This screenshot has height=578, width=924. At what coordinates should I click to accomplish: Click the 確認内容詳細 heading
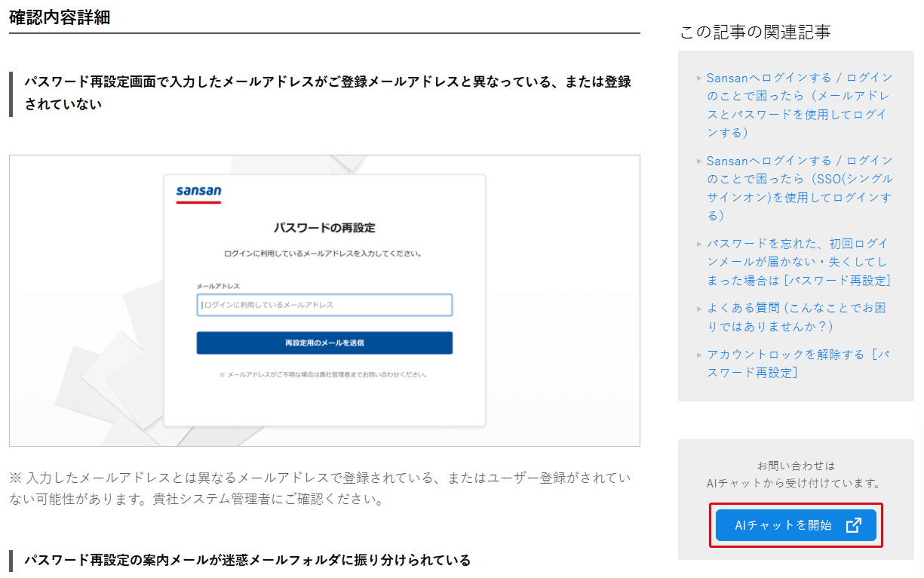pyautogui.click(x=60, y=17)
